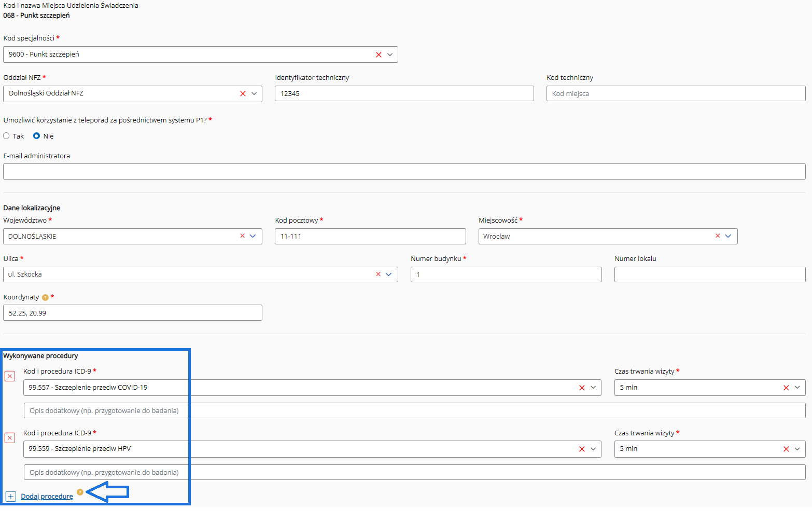Click the E-mail administratora field
Image resolution: width=812 pixels, height=522 pixels.
tap(404, 172)
